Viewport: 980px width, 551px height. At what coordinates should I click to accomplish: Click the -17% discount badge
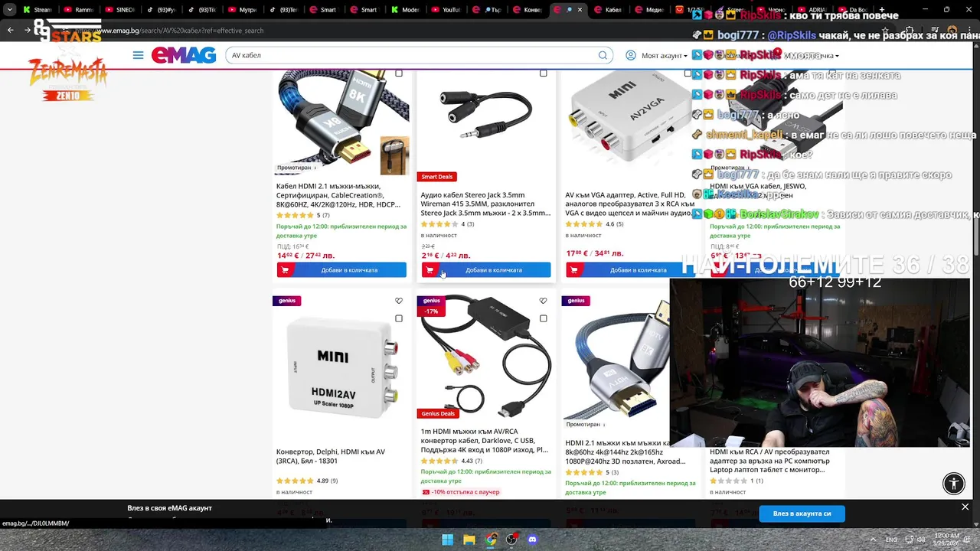tap(431, 311)
